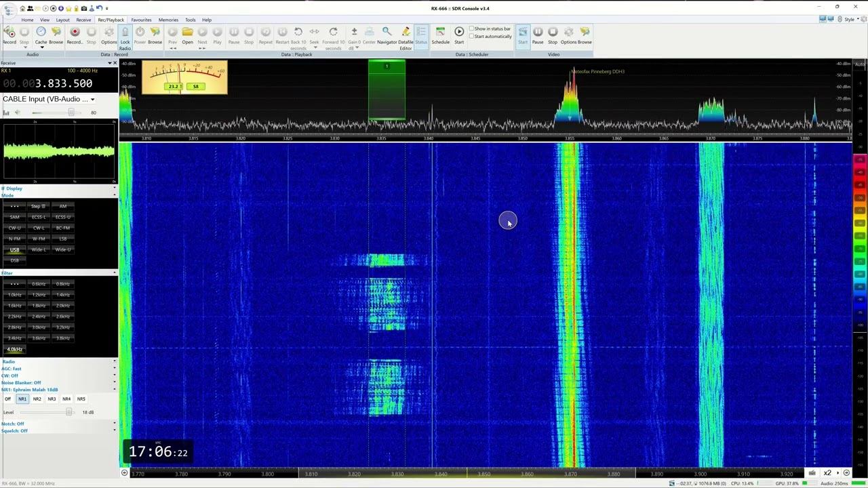
Task: Open the Home ribbon tab
Action: (x=27, y=20)
